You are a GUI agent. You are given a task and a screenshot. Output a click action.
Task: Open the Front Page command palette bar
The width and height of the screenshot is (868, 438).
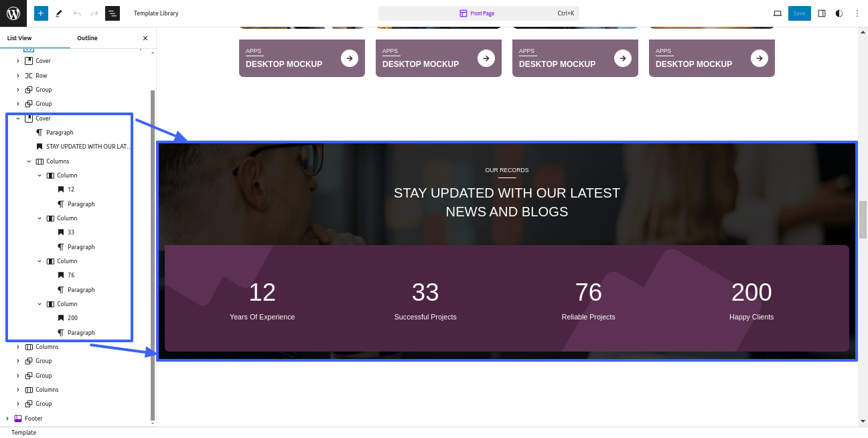(x=479, y=13)
